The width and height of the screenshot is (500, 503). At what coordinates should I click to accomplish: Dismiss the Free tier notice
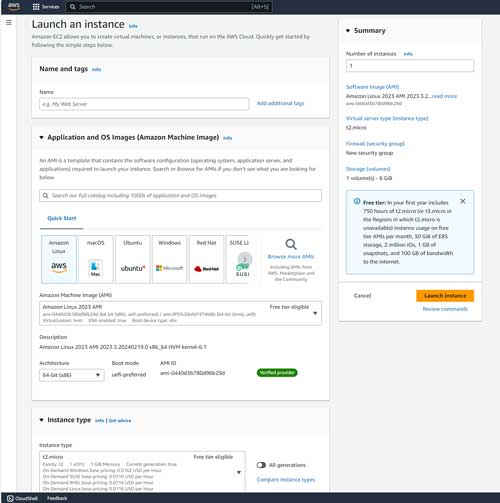tap(463, 201)
